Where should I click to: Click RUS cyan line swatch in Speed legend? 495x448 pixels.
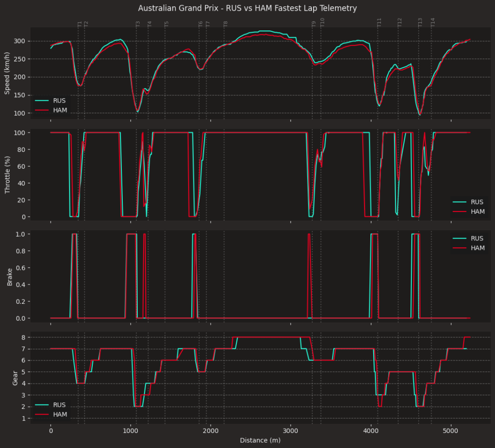[42, 101]
